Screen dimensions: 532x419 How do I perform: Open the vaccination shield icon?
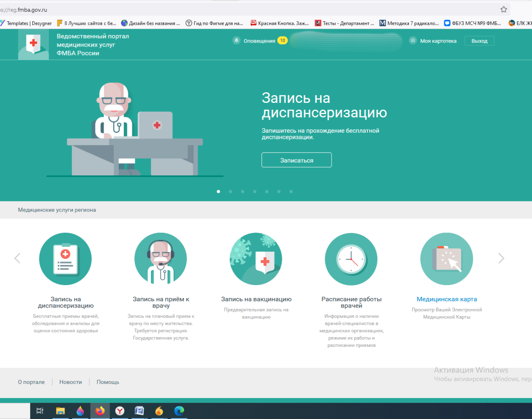(256, 259)
